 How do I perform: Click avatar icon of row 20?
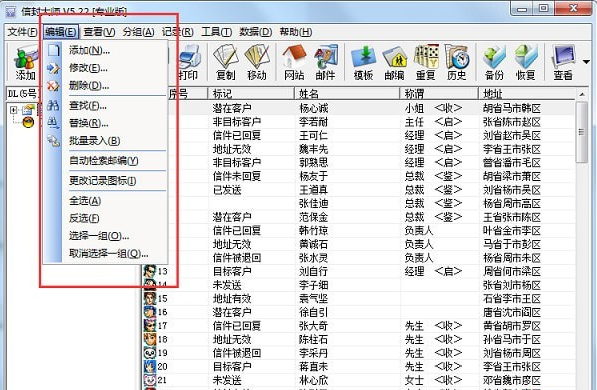(150, 366)
